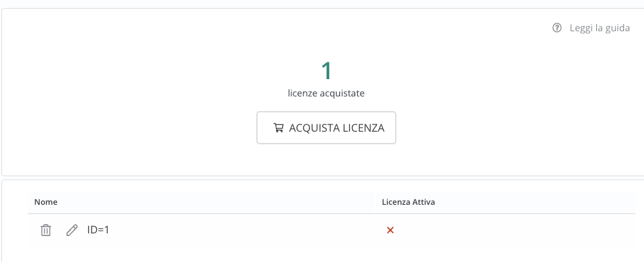Click the table header row area
The image size is (644, 262).
(331, 202)
